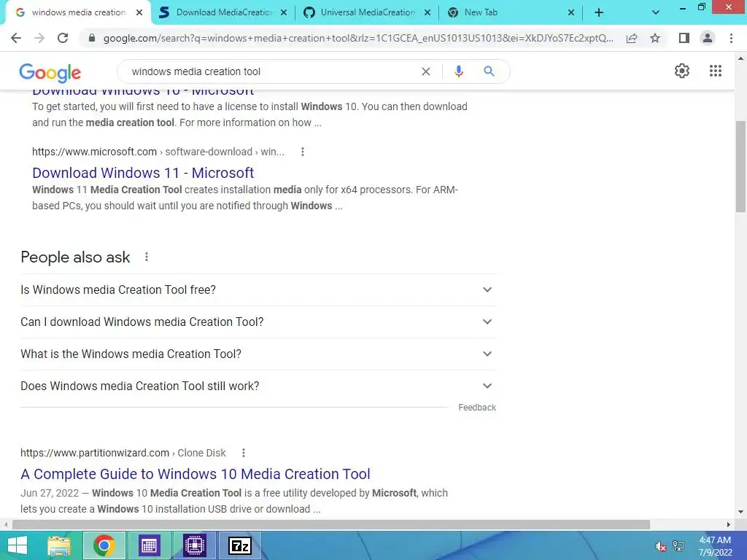Submit search with the magnifier icon
Screen dimensions: 747x560
point(489,71)
